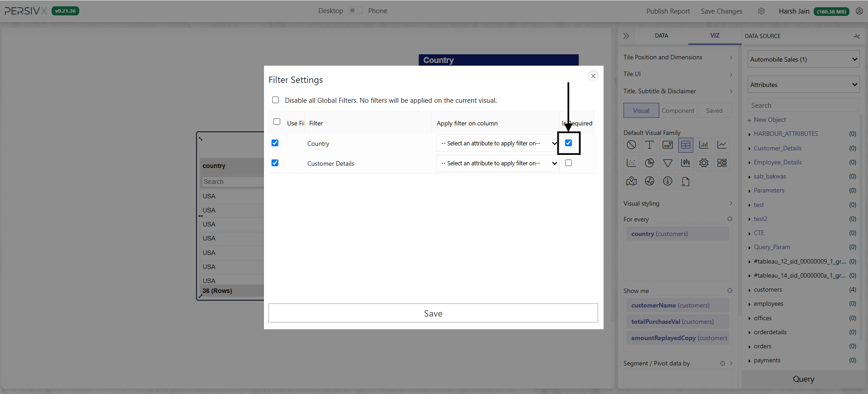Toggle the Desktop/Phone view switch

pos(355,10)
